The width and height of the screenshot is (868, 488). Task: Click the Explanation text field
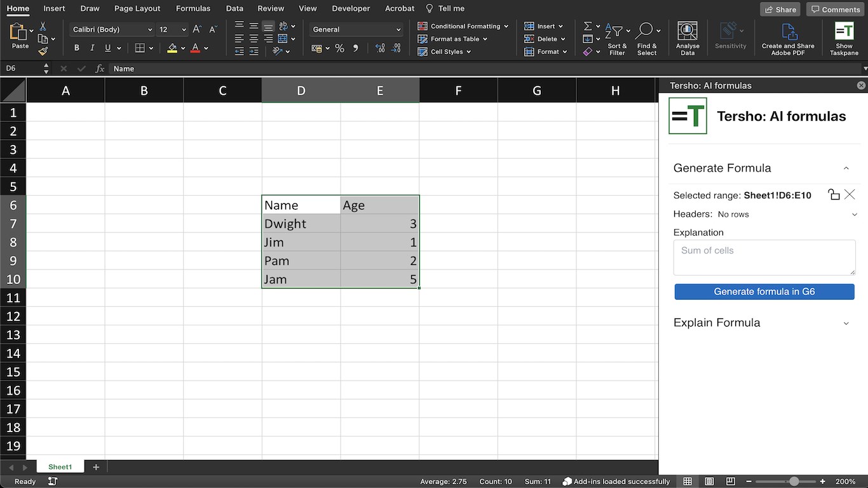(764, 257)
